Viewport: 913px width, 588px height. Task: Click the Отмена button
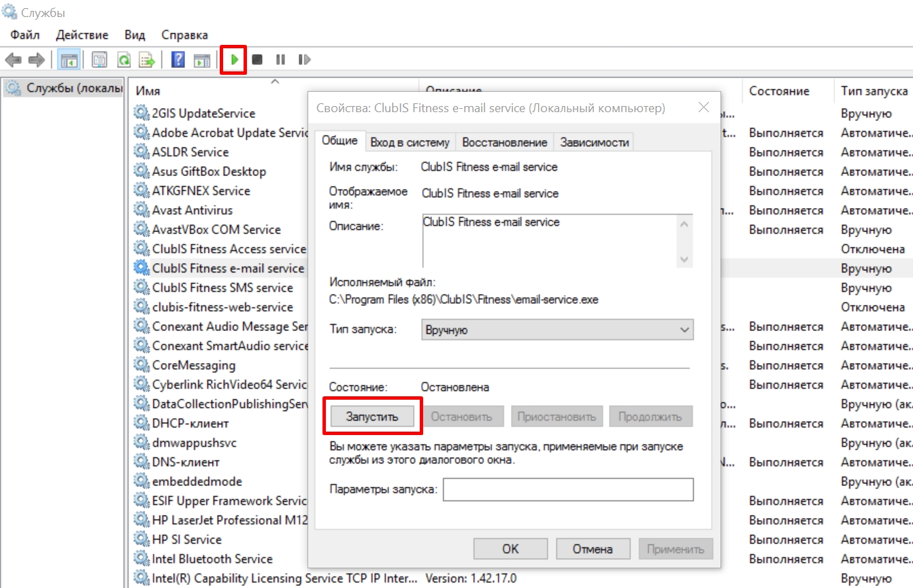click(x=592, y=549)
